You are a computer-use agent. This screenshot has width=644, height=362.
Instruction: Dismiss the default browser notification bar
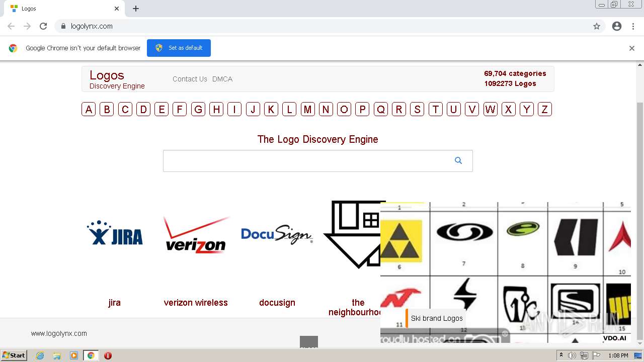click(631, 48)
